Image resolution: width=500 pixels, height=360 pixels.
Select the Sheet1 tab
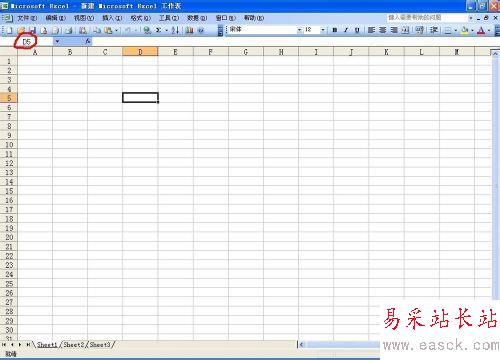(x=47, y=345)
